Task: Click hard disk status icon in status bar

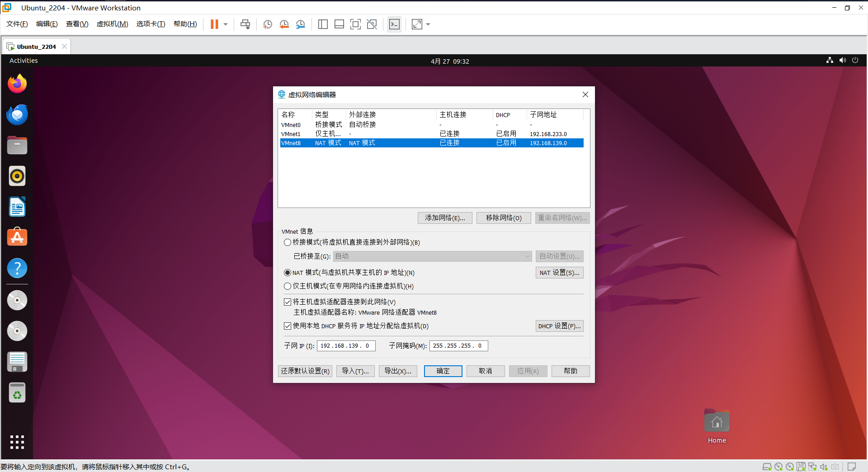Action: [x=767, y=467]
